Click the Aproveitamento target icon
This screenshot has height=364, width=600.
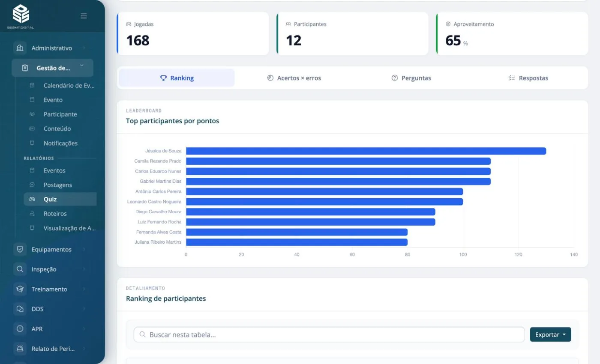point(448,24)
